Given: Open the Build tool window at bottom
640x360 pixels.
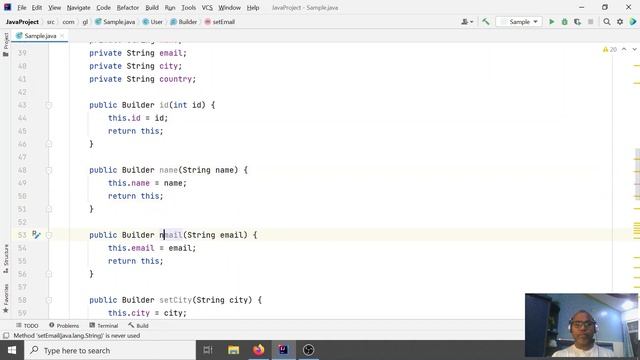Looking at the screenshot, I should pyautogui.click(x=138, y=325).
